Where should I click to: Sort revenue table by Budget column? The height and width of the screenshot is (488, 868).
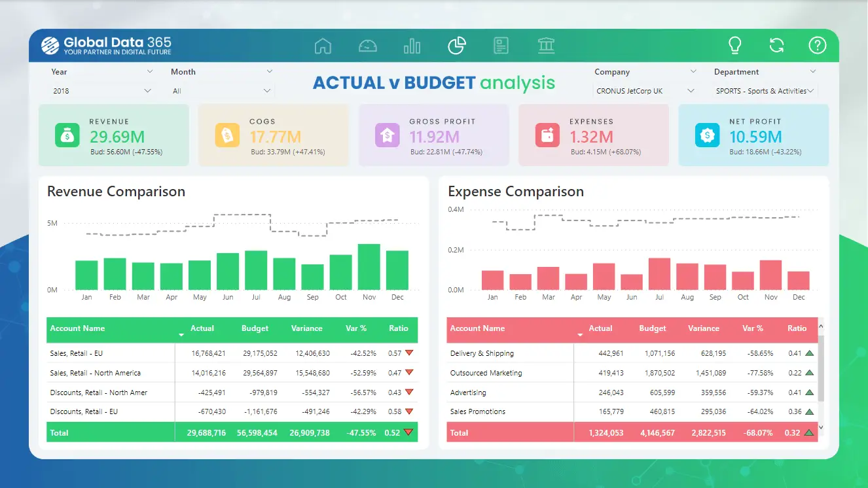click(255, 328)
